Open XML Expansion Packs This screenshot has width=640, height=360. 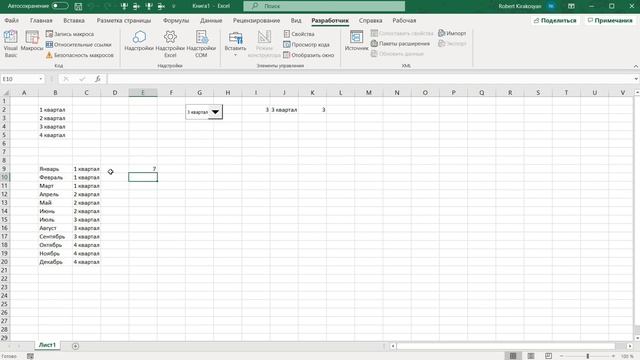click(x=400, y=43)
